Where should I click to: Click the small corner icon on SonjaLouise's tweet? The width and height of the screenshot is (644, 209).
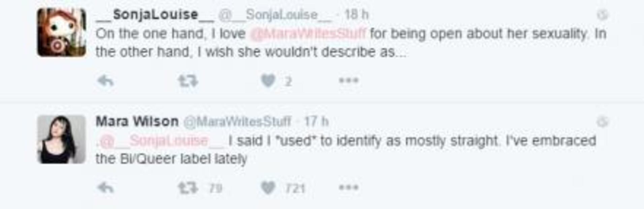[602, 15]
